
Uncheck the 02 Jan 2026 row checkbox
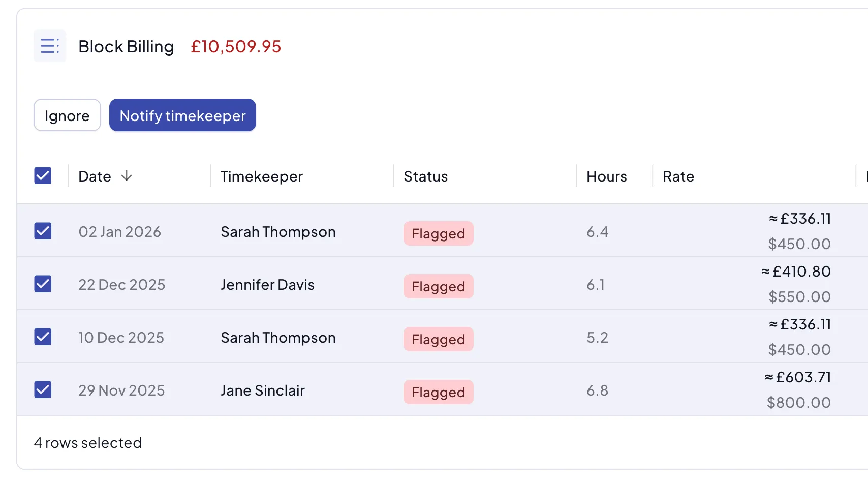[x=43, y=231]
